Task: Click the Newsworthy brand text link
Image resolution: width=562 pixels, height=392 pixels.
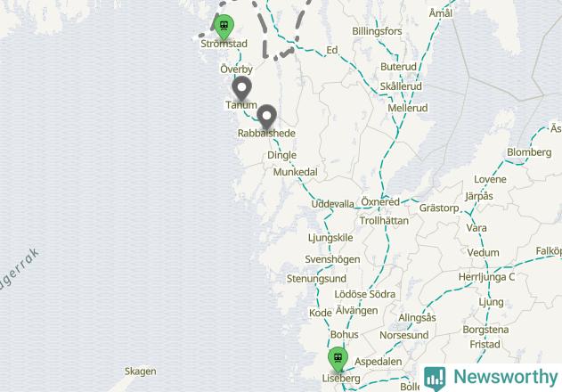Action: pyautogui.click(x=506, y=377)
